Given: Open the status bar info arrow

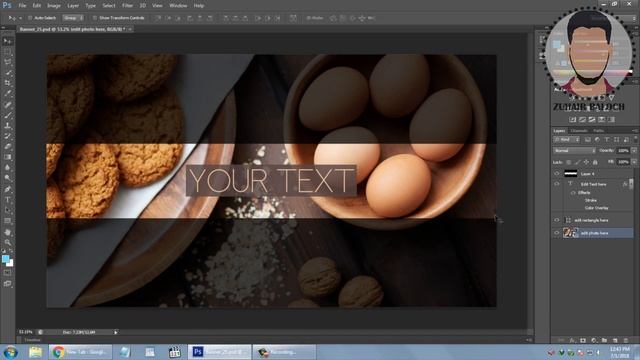Looking at the screenshot, I should (116, 332).
